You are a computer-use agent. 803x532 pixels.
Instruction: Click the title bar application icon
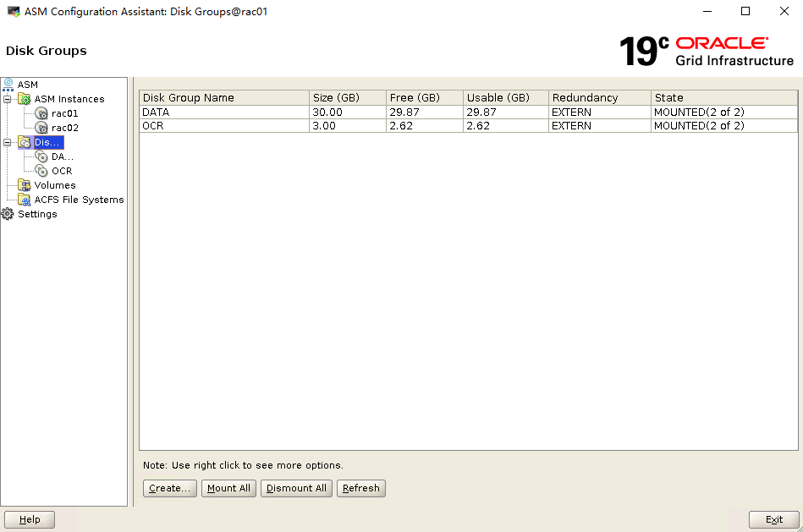[14, 11]
